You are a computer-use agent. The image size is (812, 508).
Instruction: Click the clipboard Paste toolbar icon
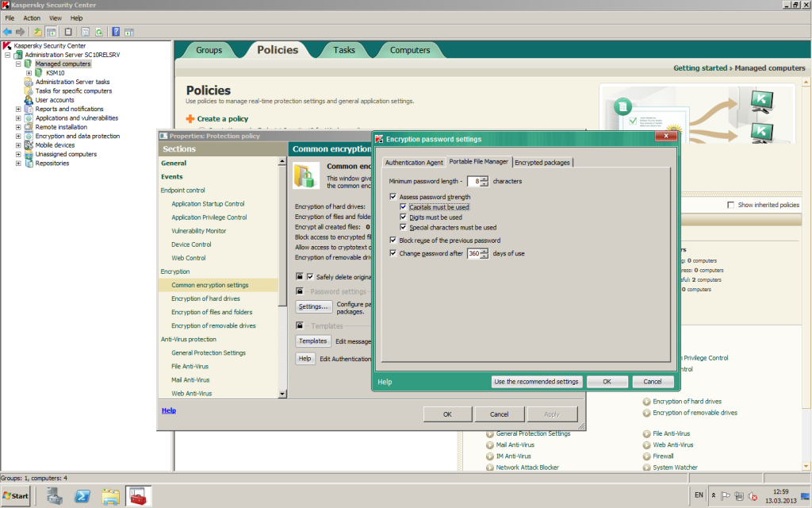[x=68, y=32]
